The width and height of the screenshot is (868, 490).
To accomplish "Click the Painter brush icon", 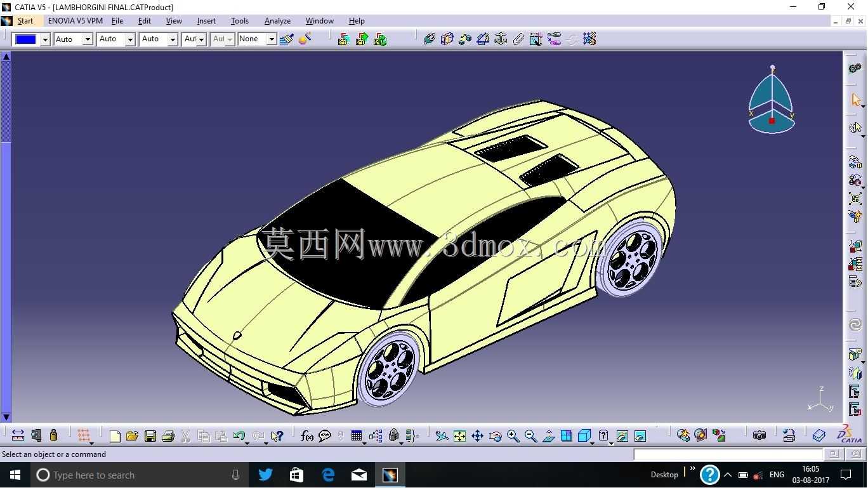I will (x=287, y=39).
